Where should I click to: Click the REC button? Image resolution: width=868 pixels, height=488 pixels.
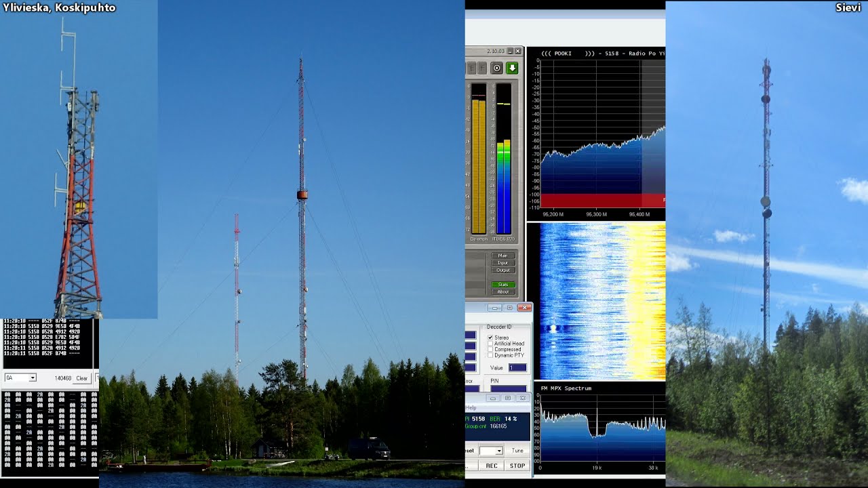click(x=492, y=466)
